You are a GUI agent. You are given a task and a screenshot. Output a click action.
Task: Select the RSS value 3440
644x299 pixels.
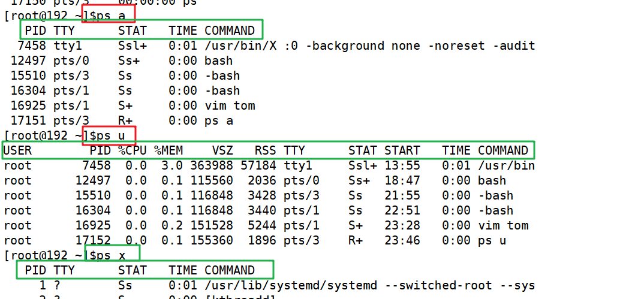[262, 210]
